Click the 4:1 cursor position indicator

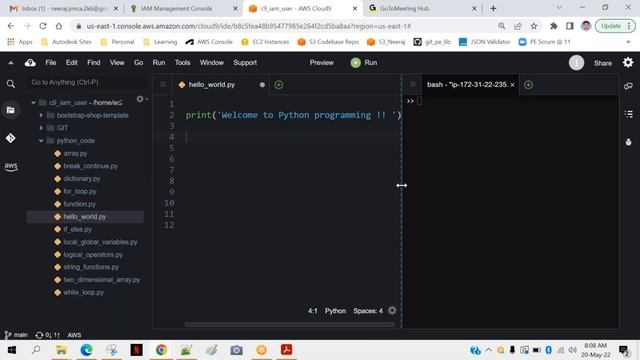click(313, 311)
